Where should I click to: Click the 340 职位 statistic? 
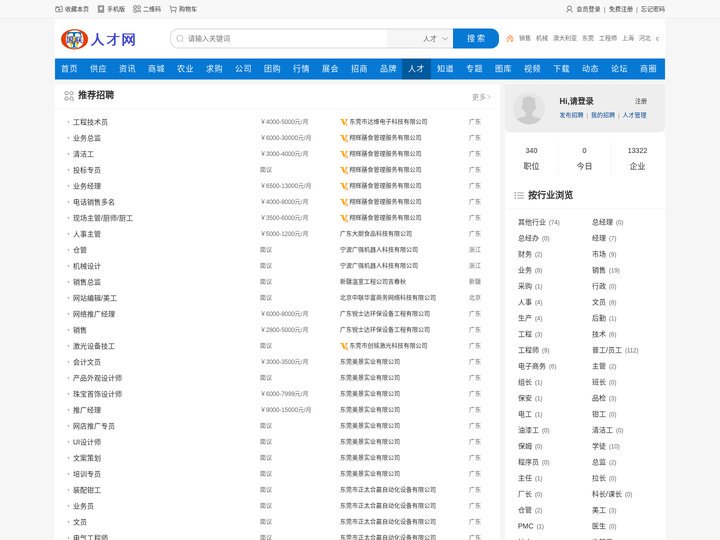(x=531, y=158)
